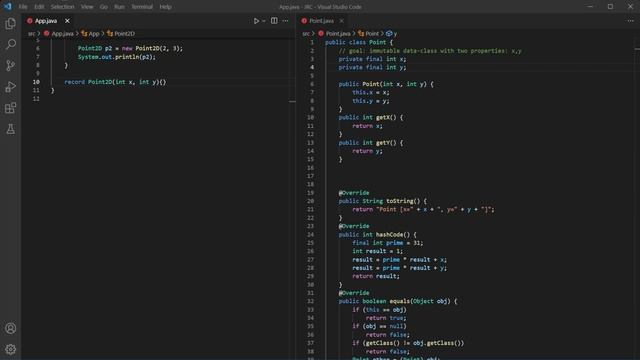Click the Point class breadcrumb
The image size is (640, 360).
pyautogui.click(x=368, y=34)
